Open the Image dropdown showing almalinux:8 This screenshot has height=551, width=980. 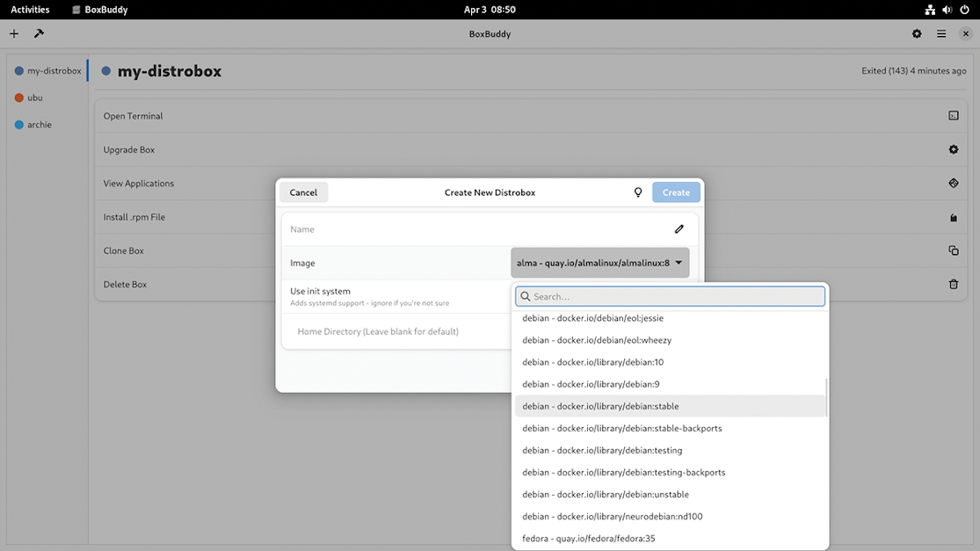click(x=600, y=263)
